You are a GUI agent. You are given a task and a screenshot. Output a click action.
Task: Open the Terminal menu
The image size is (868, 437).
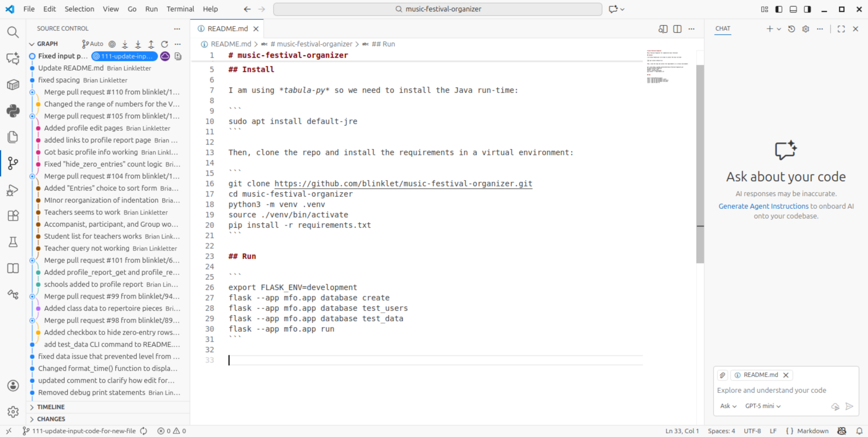[180, 9]
